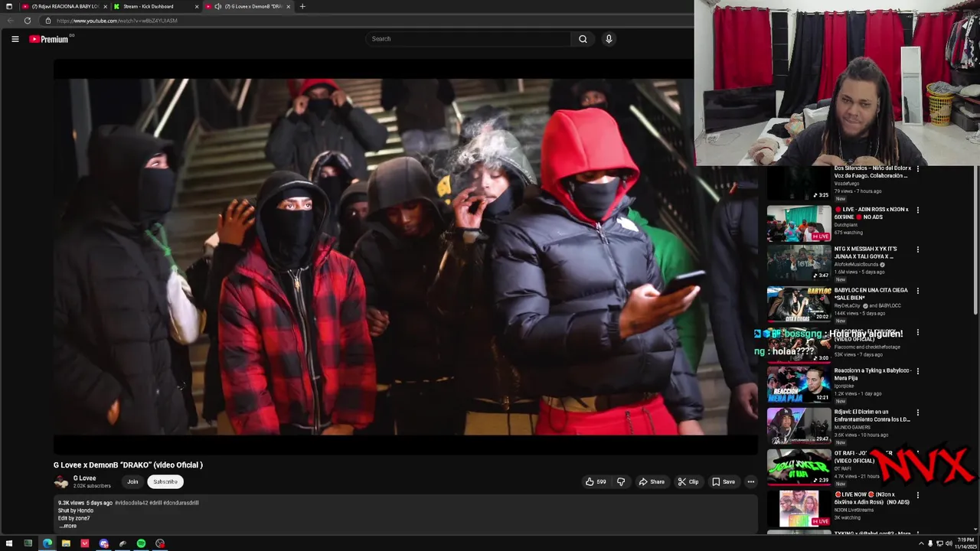
Task: Start voice search with microphone icon
Action: point(609,39)
